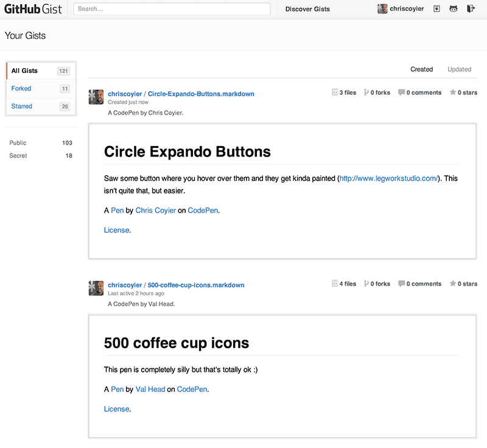Sort gists by Created
This screenshot has width=487, height=448.
[421, 69]
